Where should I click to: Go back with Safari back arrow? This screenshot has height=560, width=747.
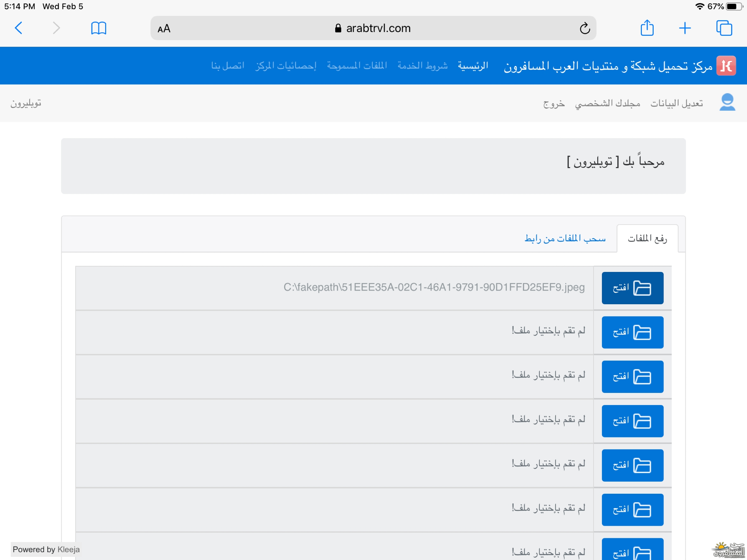click(19, 28)
